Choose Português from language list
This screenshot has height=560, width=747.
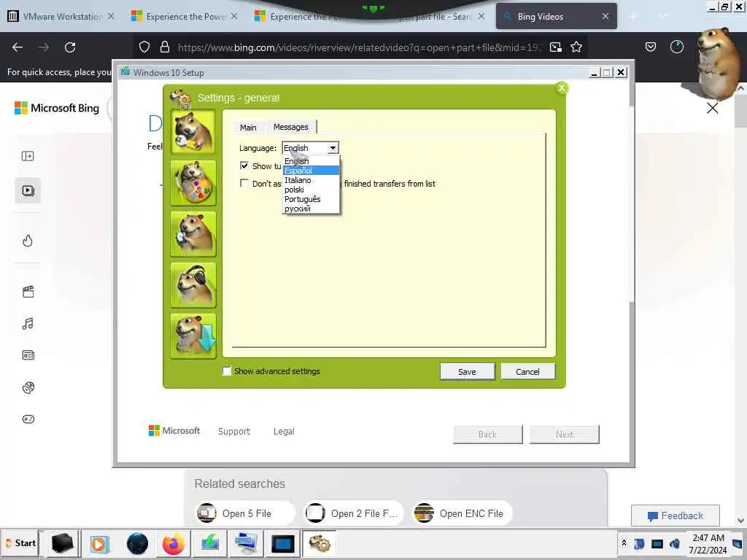[x=311, y=199]
